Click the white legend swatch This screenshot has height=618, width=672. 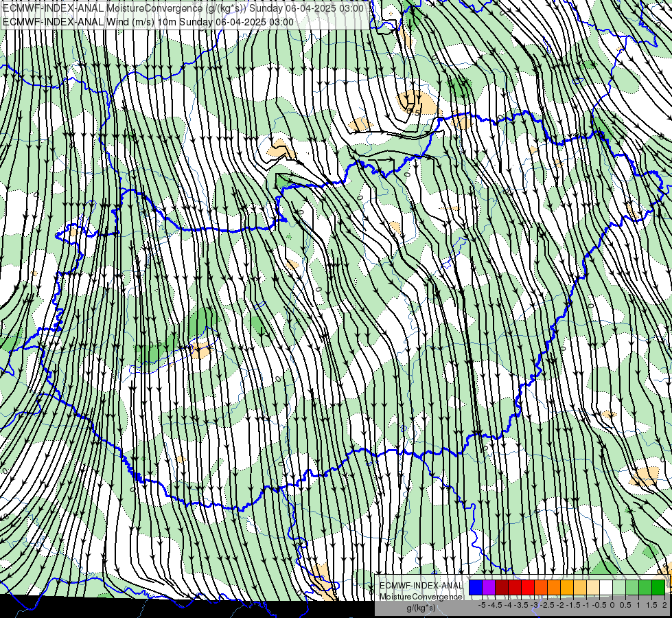click(606, 588)
